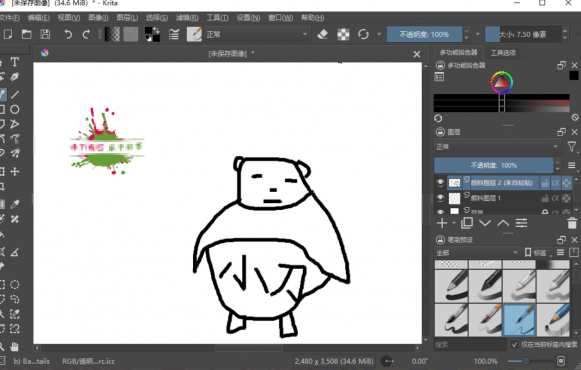Toggle search within current tag checkbox
The height and width of the screenshot is (370, 581).
coord(514,344)
